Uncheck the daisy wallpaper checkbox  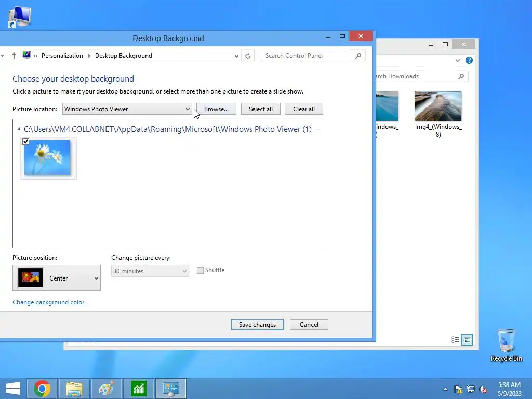click(x=26, y=141)
